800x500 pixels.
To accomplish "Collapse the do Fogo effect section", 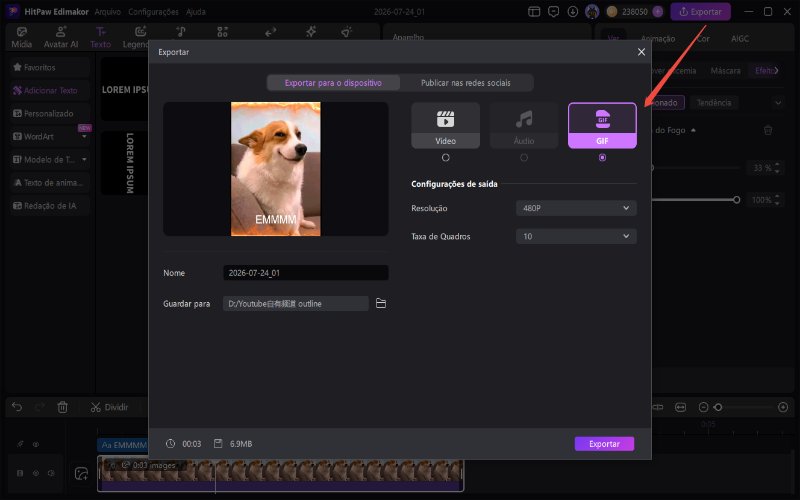I will tap(693, 131).
